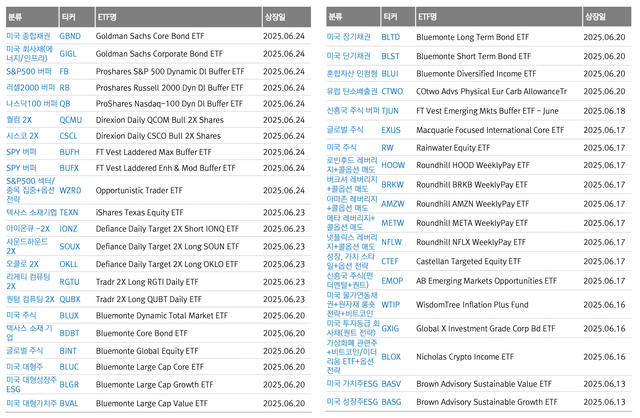Select 'Defiance Daily Target 2X Long SOUN ETF'
The height and width of the screenshot is (418, 640).
click(167, 247)
